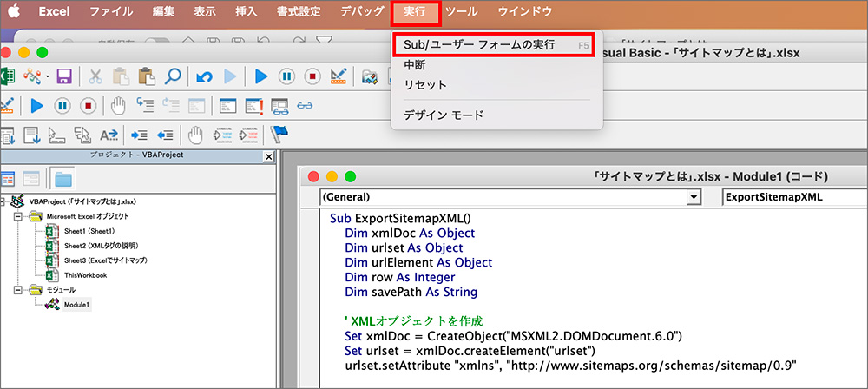Click the purple floppy disk Save icon

(64, 76)
